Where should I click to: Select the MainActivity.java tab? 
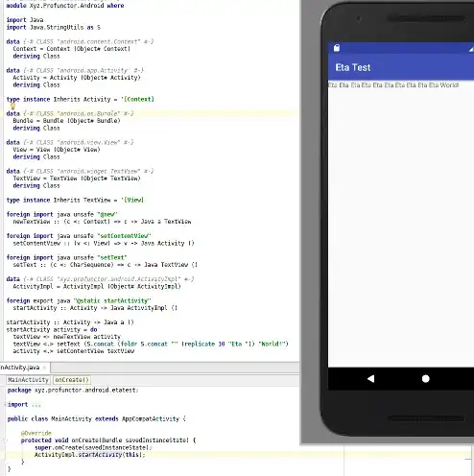coord(20,368)
